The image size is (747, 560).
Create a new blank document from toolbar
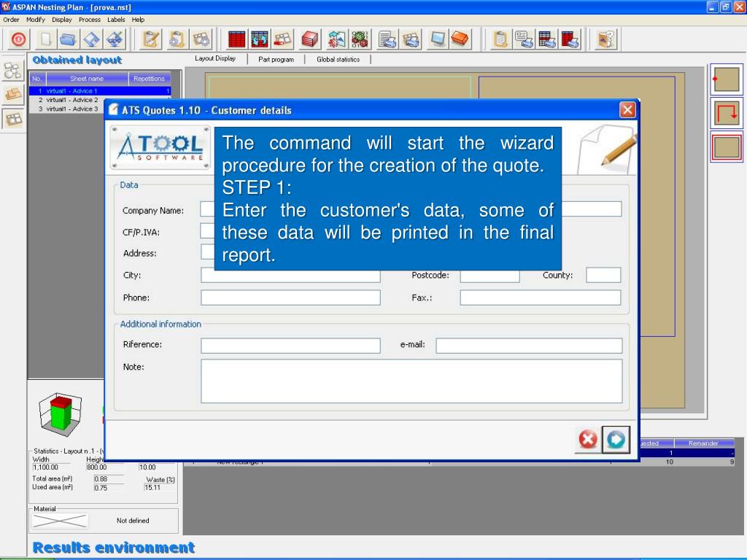[46, 39]
